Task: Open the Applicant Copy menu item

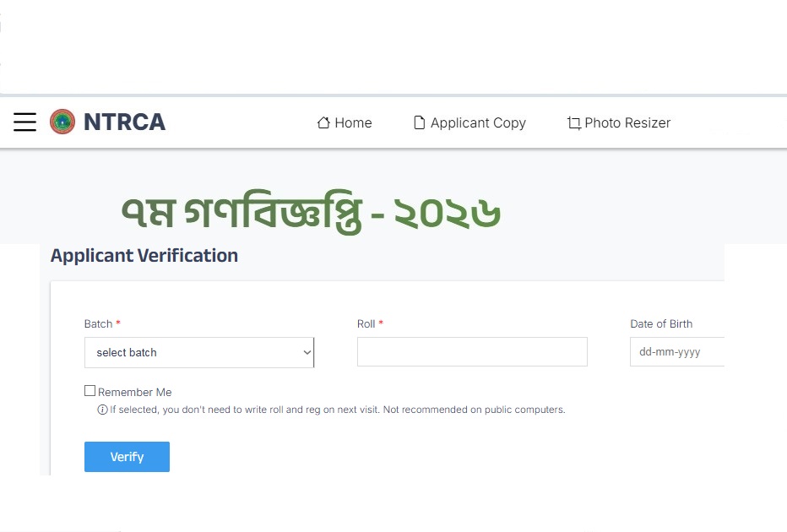Action: 478,123
